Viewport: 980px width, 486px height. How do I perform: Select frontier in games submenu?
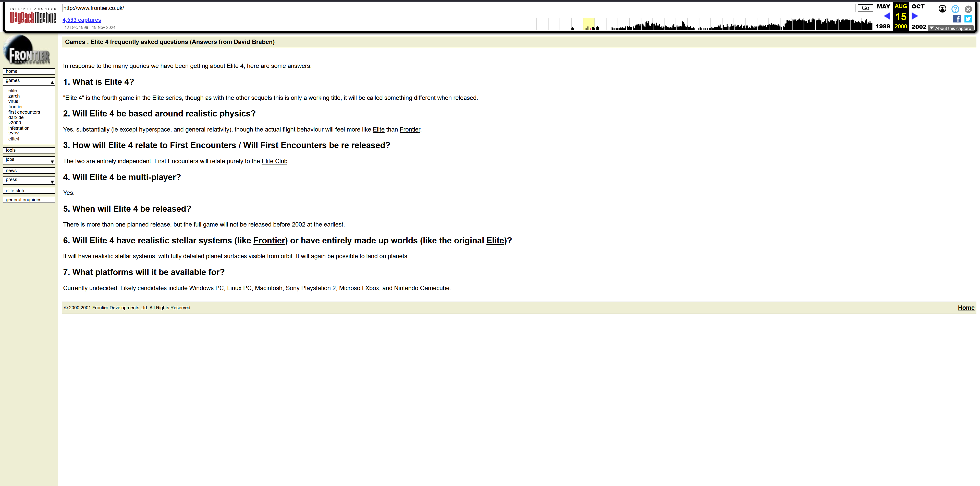pyautogui.click(x=16, y=106)
